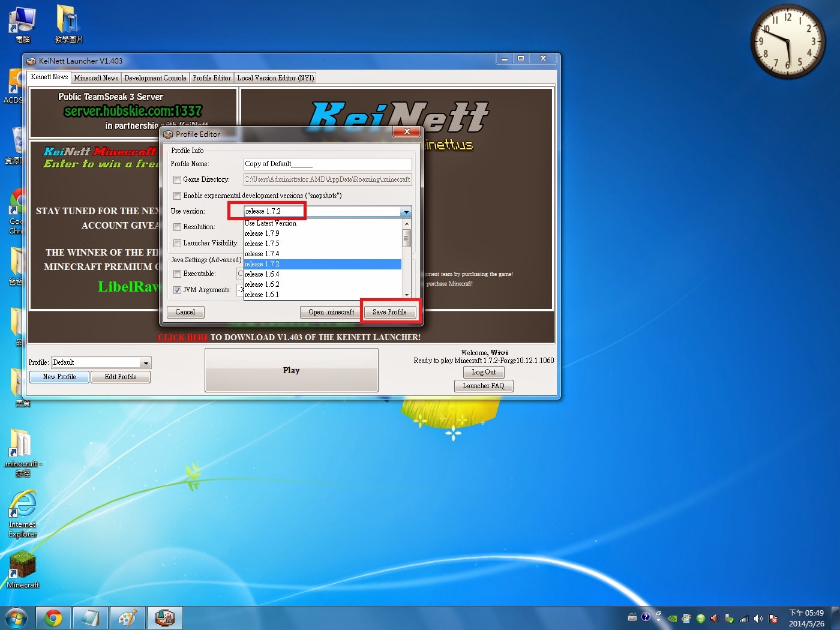Click the KeiNett Launcher window title icon
Viewport: 840px width, 630px height.
[31, 61]
